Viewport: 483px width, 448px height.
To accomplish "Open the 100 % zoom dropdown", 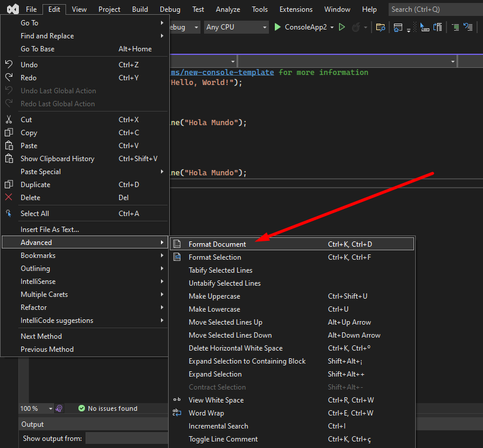I will [x=51, y=408].
